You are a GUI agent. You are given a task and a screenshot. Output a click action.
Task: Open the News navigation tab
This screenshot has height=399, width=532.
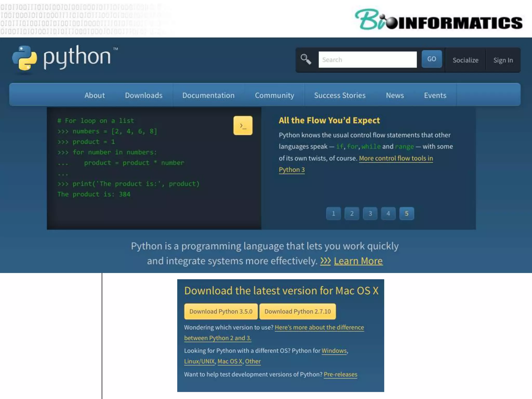(x=395, y=95)
